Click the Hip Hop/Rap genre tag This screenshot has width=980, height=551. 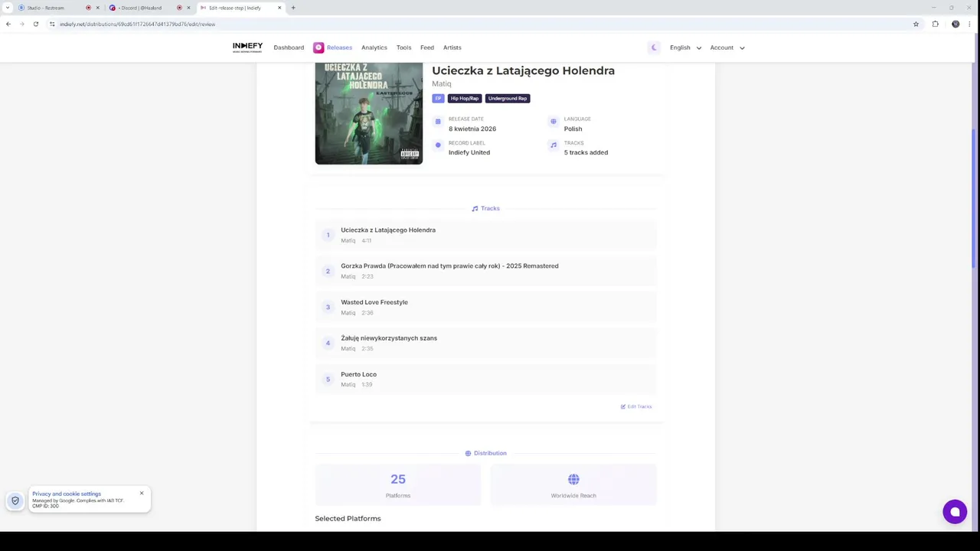click(x=465, y=98)
